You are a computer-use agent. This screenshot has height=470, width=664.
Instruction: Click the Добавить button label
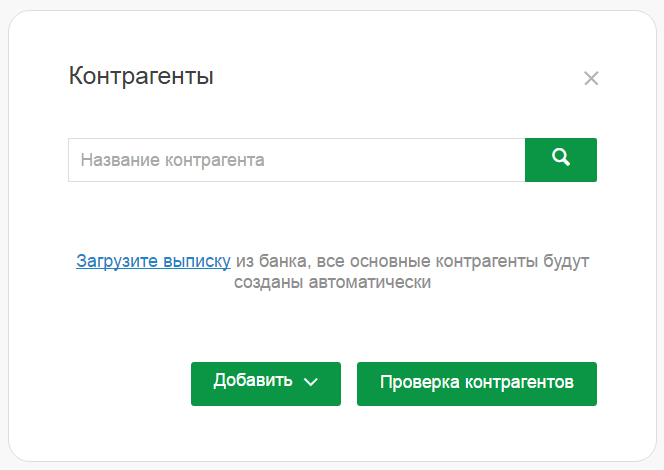point(253,381)
